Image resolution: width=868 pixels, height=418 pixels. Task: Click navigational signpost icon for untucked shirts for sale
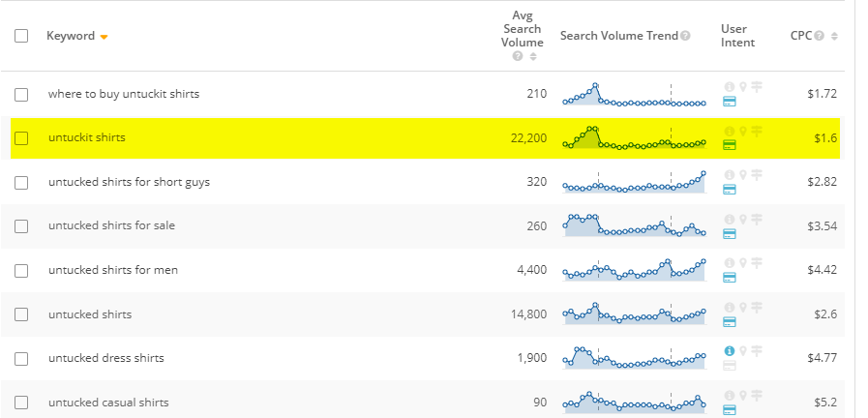tap(756, 220)
